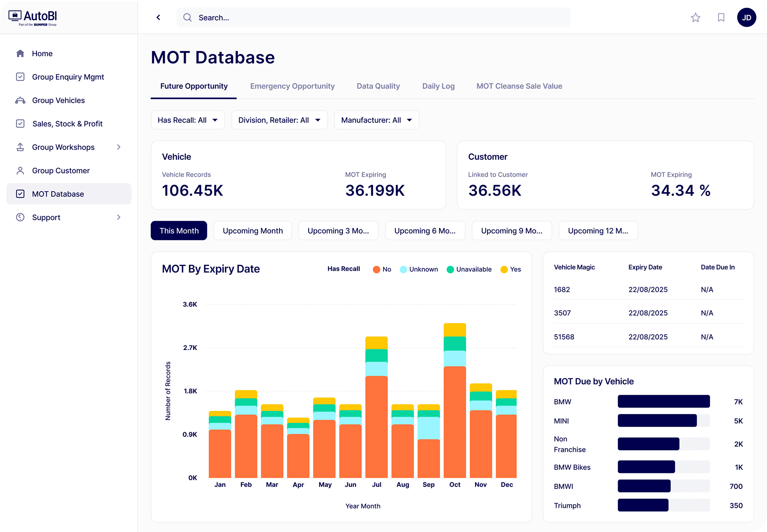Select the Upcoming Month period button
The image size is (767, 532).
253,231
